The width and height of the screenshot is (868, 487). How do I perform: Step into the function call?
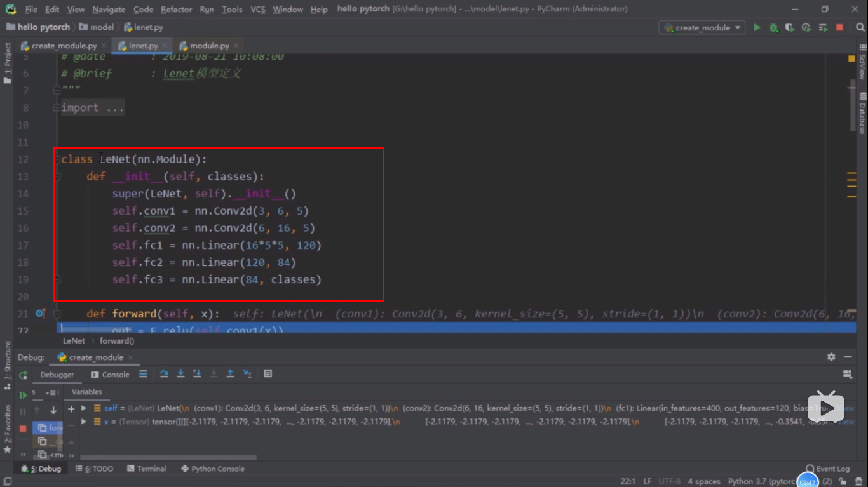(180, 374)
